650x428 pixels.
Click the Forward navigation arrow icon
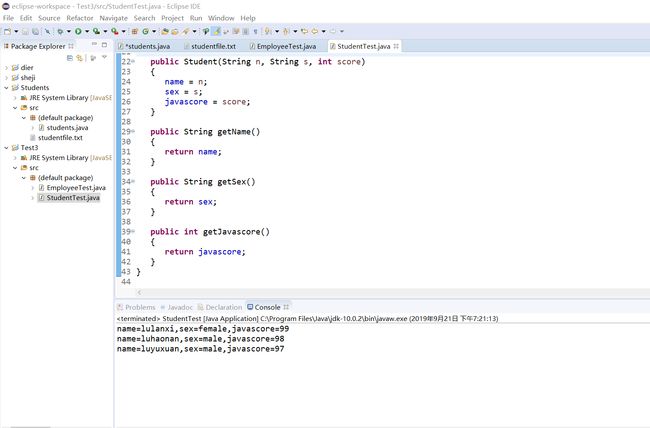click(332, 32)
